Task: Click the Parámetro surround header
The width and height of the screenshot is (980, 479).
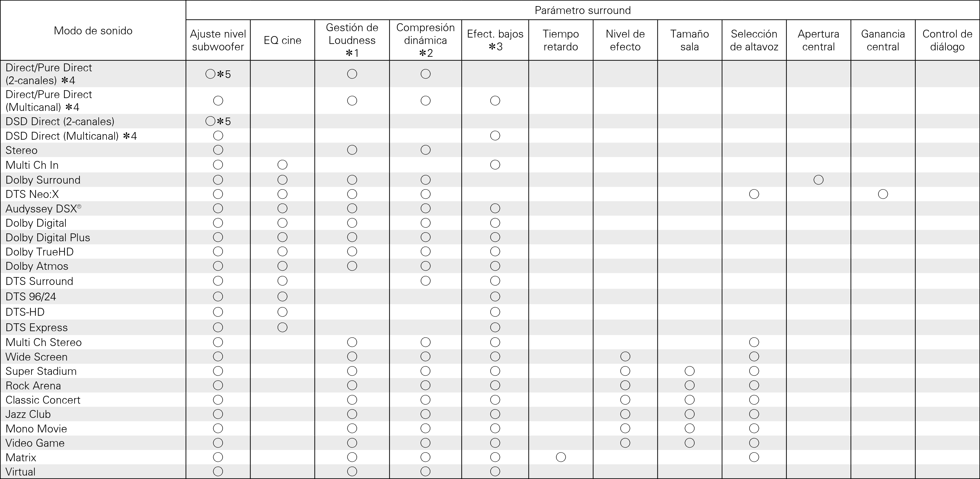Action: tap(583, 10)
